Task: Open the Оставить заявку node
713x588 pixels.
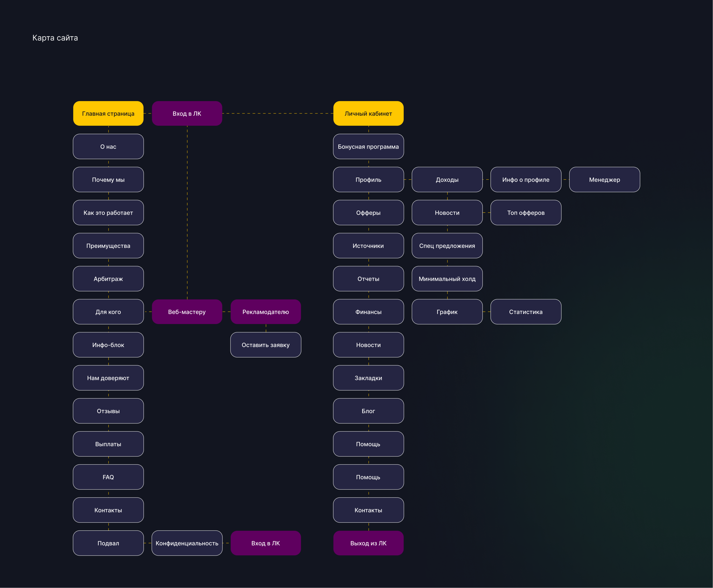Action: (x=266, y=345)
